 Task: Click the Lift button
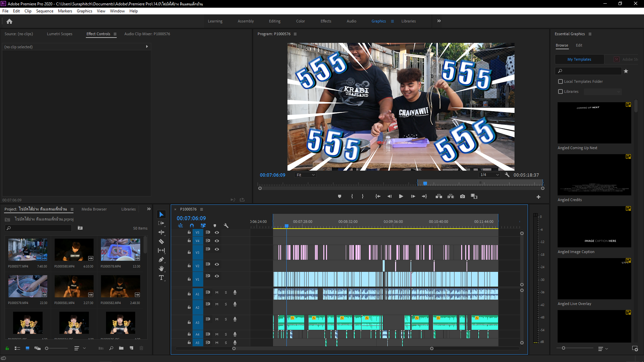click(x=439, y=196)
